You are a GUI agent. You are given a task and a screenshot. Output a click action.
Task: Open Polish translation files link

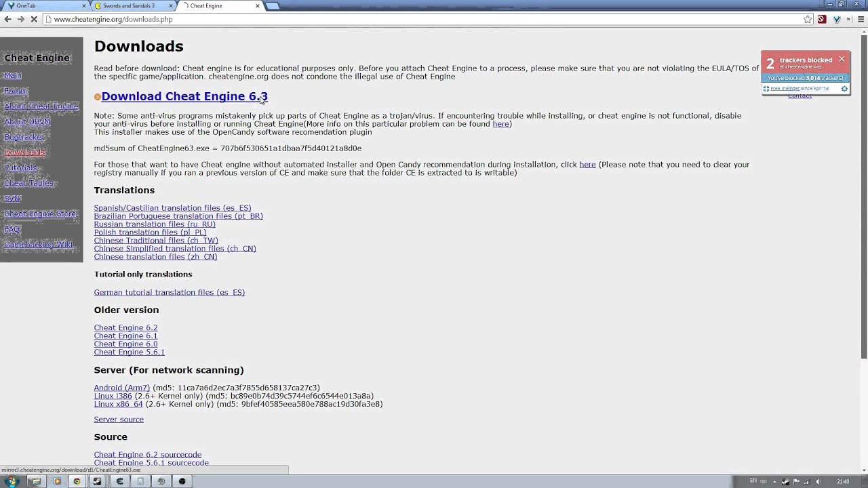click(x=150, y=232)
